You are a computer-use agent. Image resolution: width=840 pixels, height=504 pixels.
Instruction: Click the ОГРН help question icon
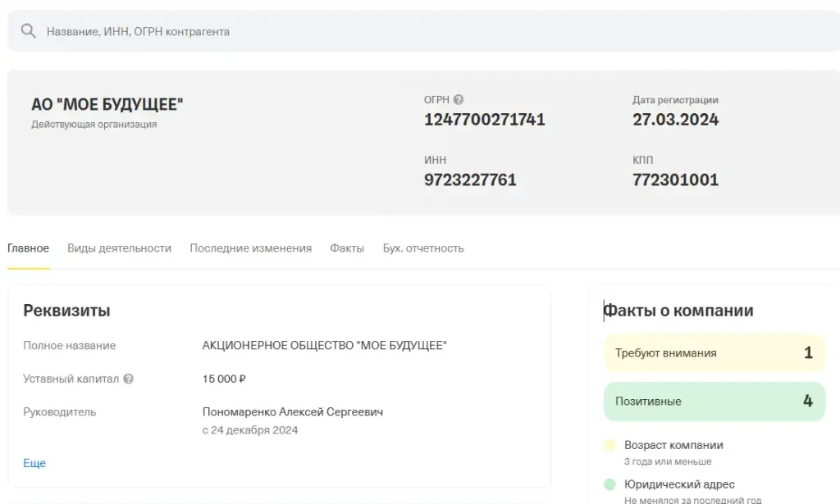[458, 99]
